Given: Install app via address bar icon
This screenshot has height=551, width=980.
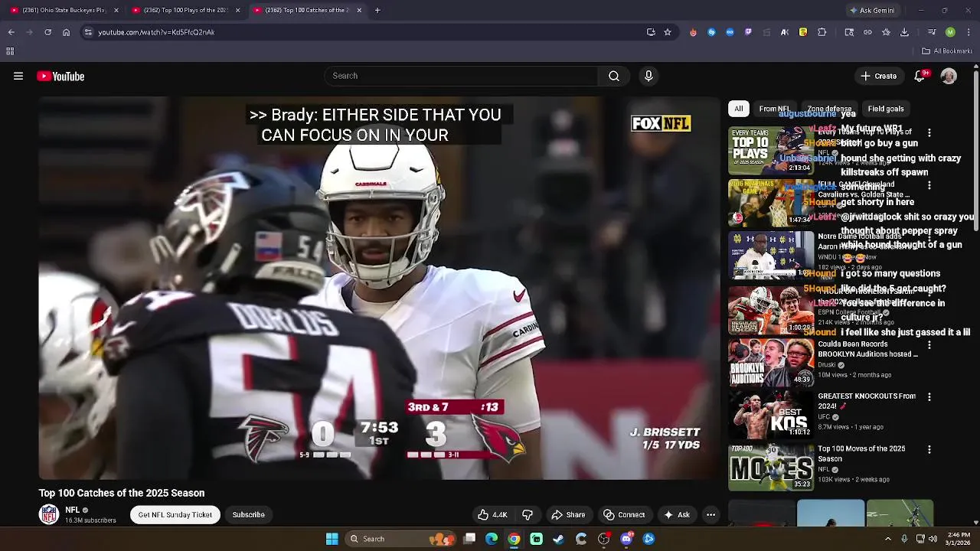Looking at the screenshot, I should tap(651, 32).
